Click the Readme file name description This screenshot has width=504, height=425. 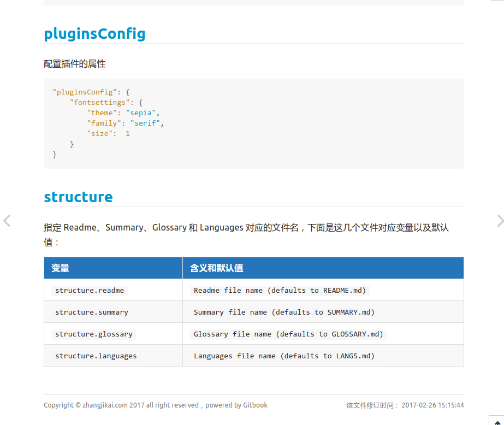coord(280,290)
